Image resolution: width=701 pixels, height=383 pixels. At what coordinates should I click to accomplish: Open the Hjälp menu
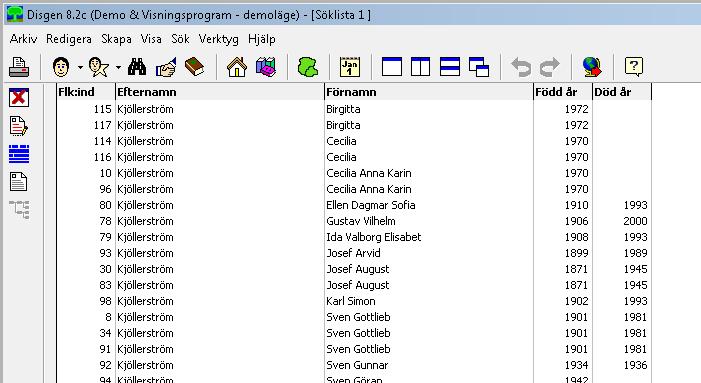point(262,39)
